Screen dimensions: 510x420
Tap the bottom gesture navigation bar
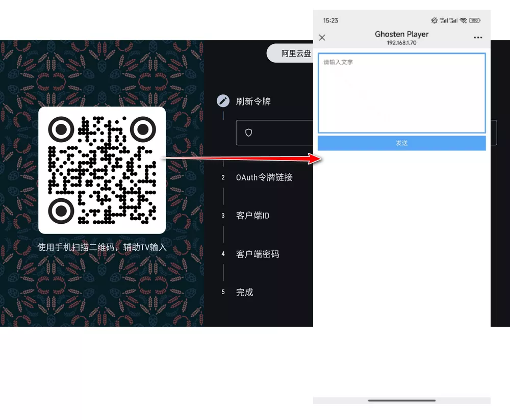[402, 400]
